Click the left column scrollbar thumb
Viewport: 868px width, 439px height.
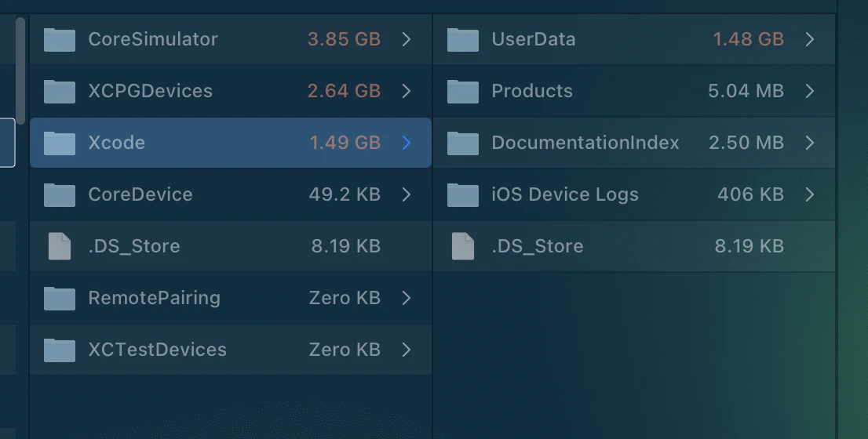20,71
